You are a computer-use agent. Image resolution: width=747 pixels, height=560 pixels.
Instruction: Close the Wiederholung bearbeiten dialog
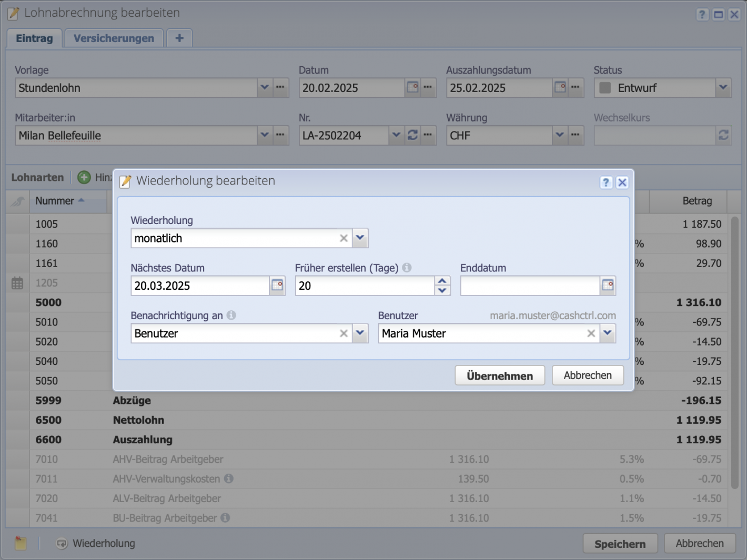622,182
